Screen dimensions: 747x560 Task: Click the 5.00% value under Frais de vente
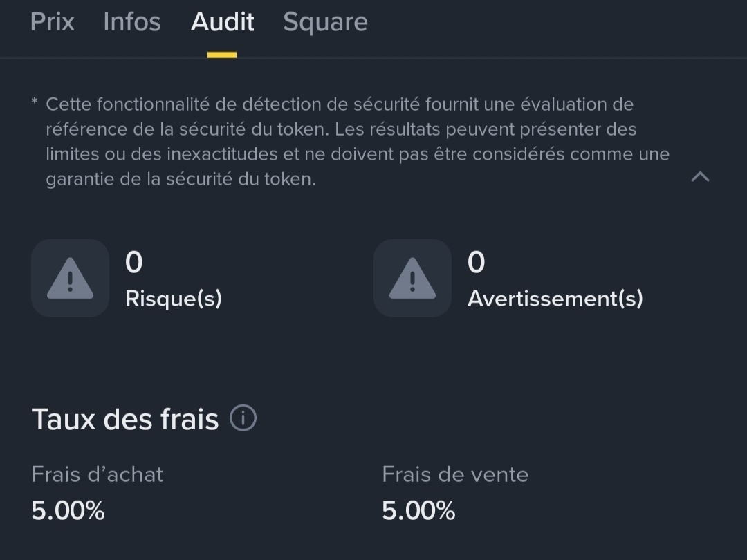point(418,511)
